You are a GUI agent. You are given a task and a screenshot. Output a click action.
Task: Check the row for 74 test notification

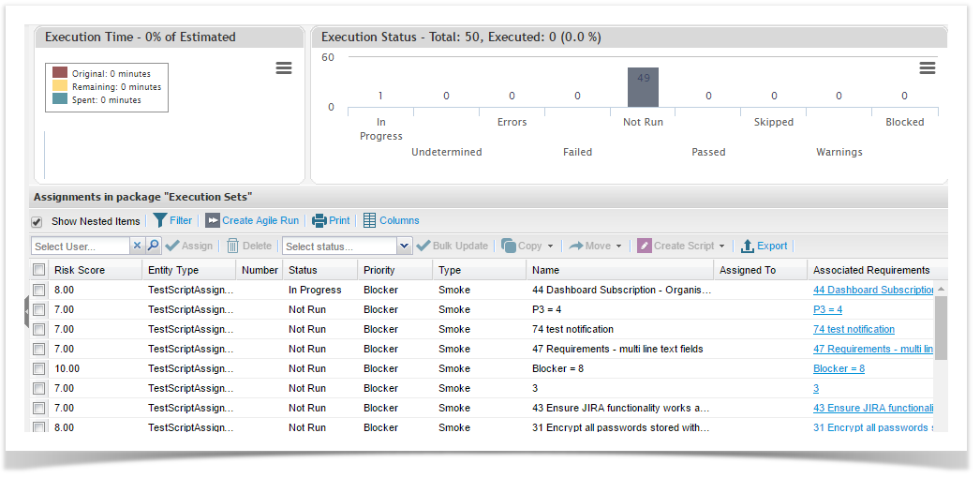click(39, 329)
